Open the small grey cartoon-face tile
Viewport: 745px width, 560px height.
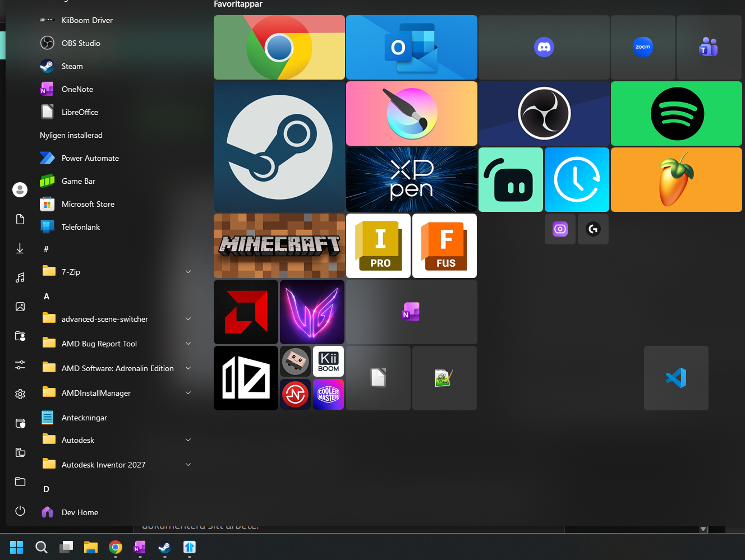(x=295, y=361)
